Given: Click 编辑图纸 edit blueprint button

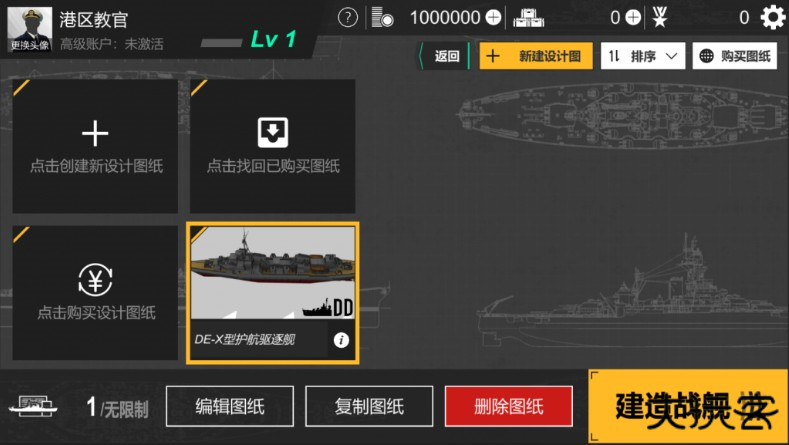Looking at the screenshot, I should [x=230, y=406].
